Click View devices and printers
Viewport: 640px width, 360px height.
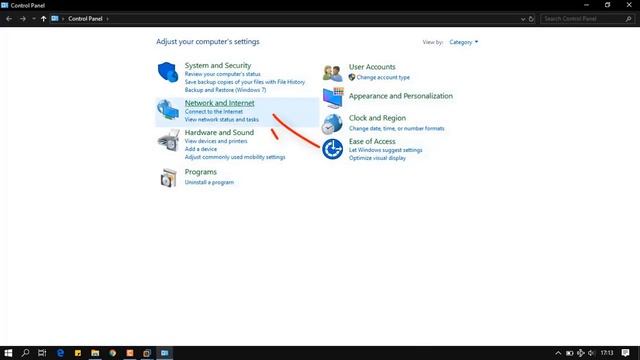(x=216, y=141)
